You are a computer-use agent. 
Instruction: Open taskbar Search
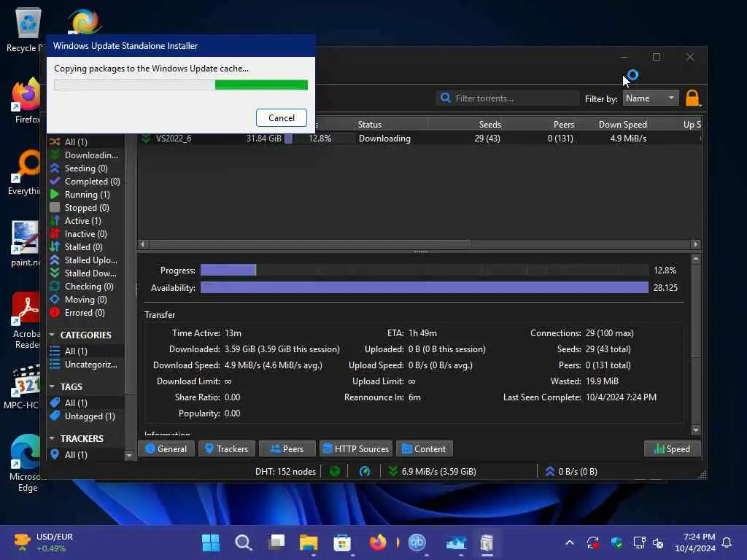(244, 542)
